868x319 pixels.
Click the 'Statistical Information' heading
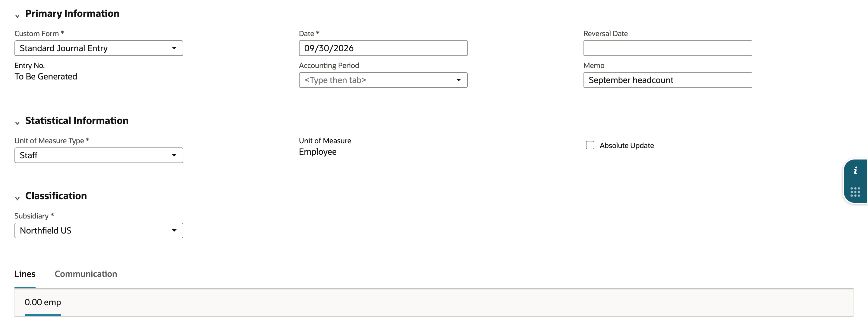(x=77, y=120)
